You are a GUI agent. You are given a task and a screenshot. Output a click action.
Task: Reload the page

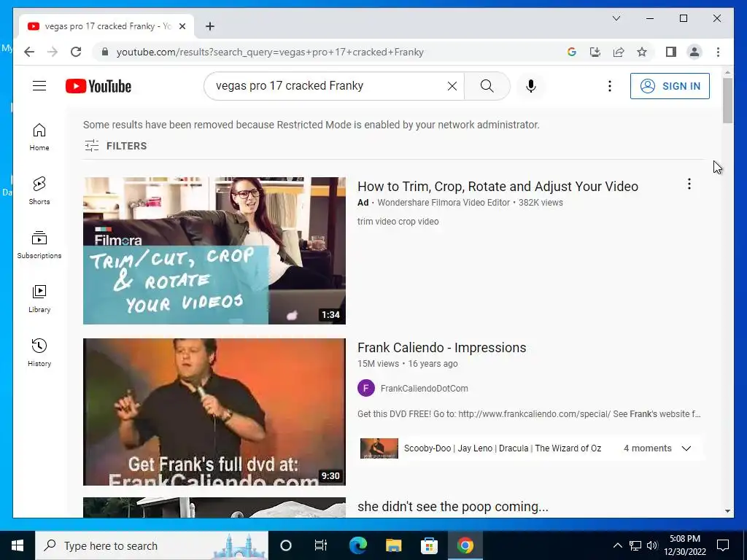coord(76,52)
